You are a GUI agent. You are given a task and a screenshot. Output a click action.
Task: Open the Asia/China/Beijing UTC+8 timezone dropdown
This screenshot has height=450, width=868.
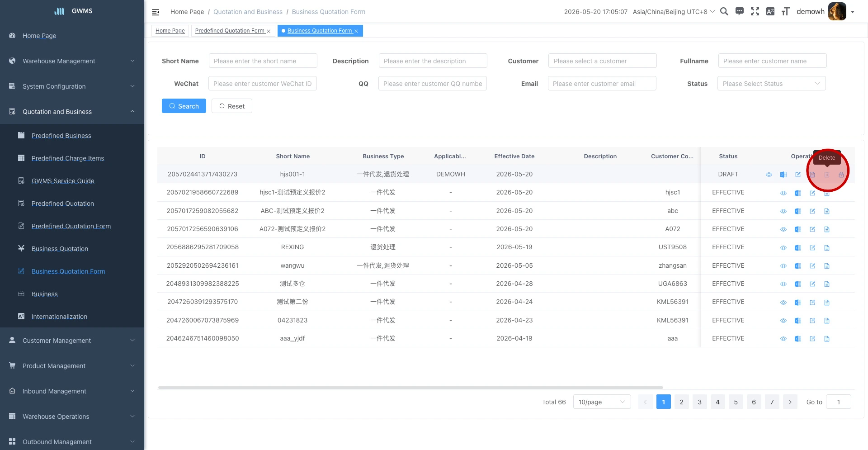674,12
